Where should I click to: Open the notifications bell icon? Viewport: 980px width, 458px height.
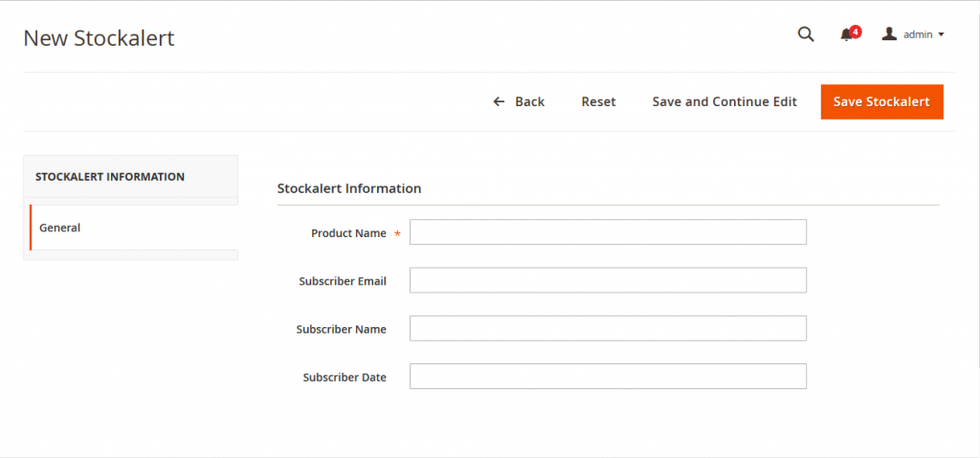[846, 35]
